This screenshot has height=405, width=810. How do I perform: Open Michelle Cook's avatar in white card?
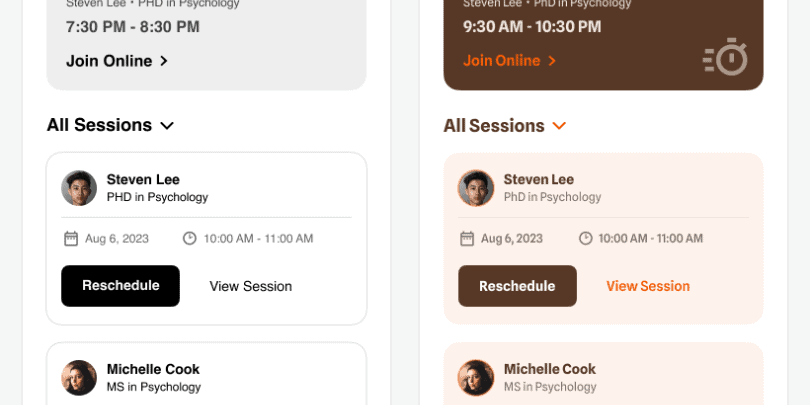pos(79,377)
